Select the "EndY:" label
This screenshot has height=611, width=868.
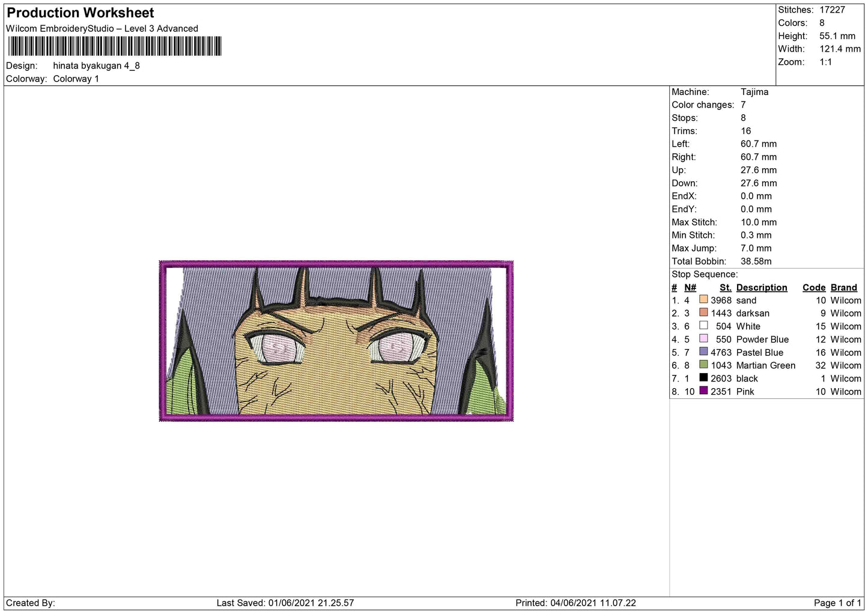(x=684, y=209)
